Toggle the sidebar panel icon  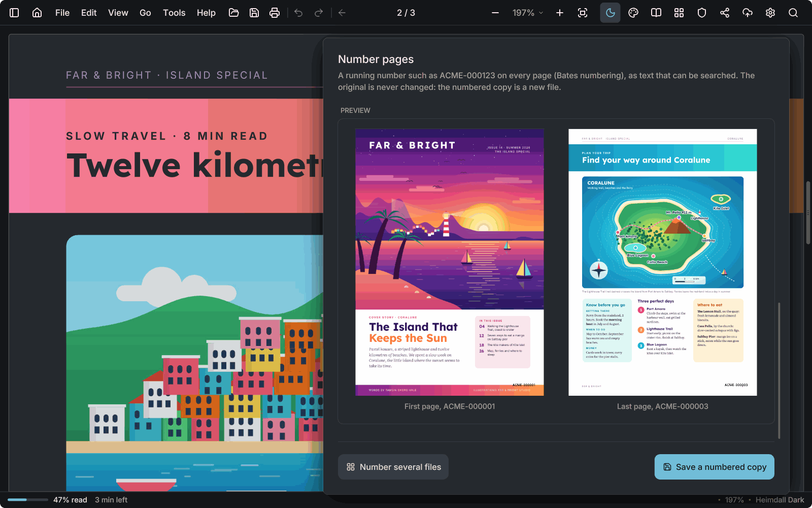click(14, 13)
